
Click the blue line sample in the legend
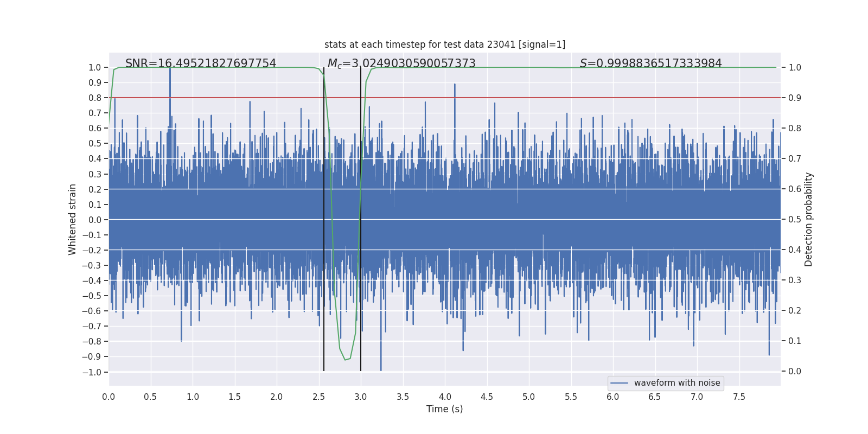(620, 383)
